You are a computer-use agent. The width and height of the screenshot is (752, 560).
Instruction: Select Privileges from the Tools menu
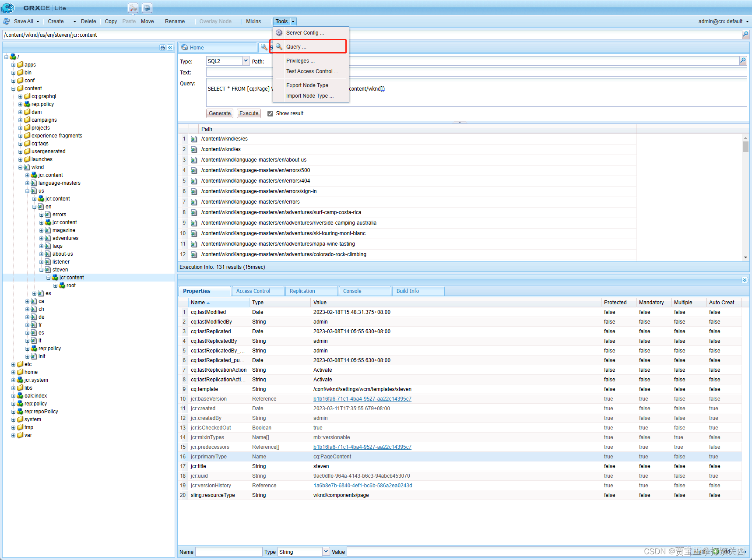pos(300,60)
